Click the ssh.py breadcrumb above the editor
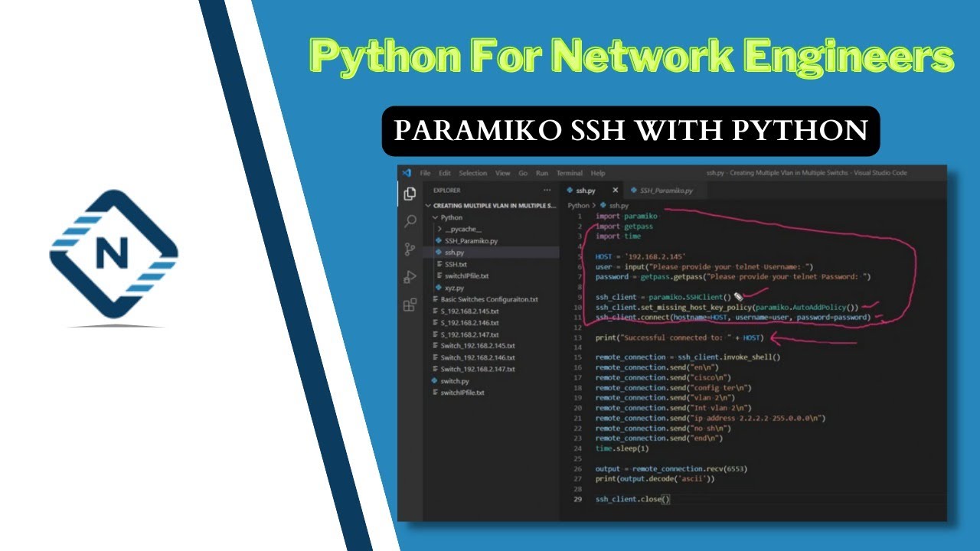 (x=615, y=205)
